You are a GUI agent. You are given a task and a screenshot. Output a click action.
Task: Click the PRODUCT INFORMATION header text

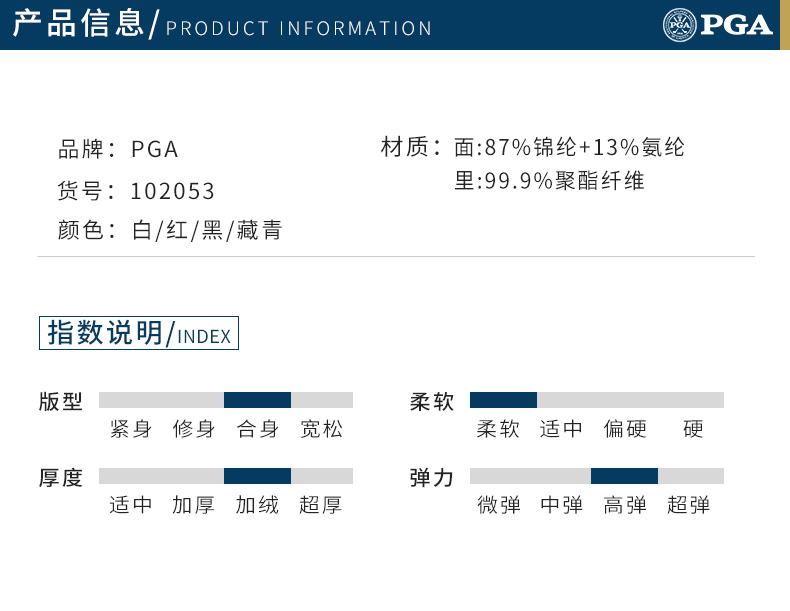pos(299,28)
